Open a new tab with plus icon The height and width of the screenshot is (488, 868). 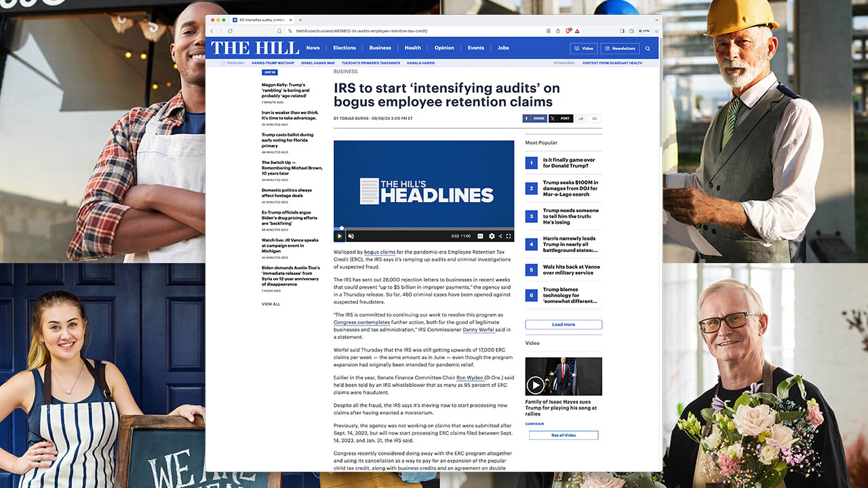pos(300,20)
